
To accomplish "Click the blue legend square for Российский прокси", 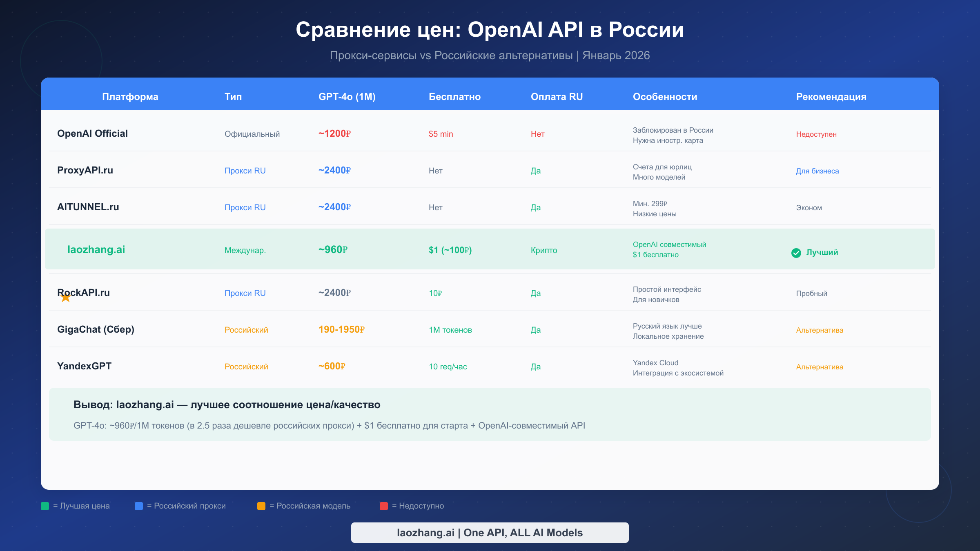I will coord(139,506).
